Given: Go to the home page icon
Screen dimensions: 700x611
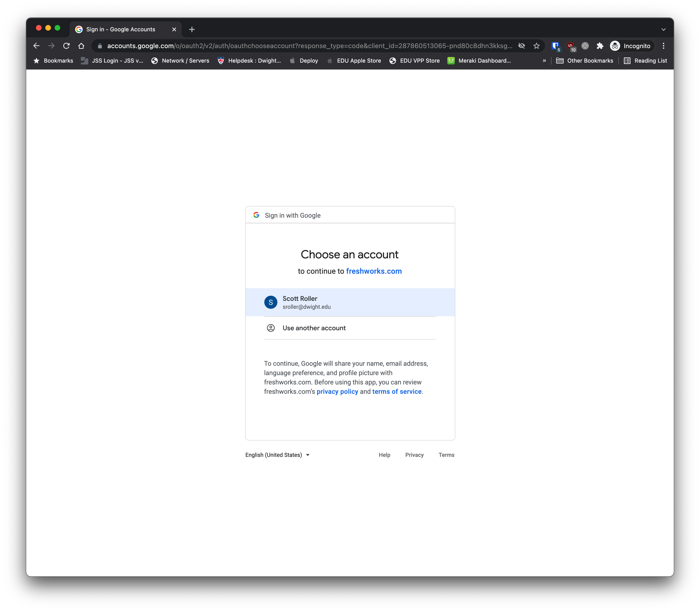Looking at the screenshot, I should point(81,46).
